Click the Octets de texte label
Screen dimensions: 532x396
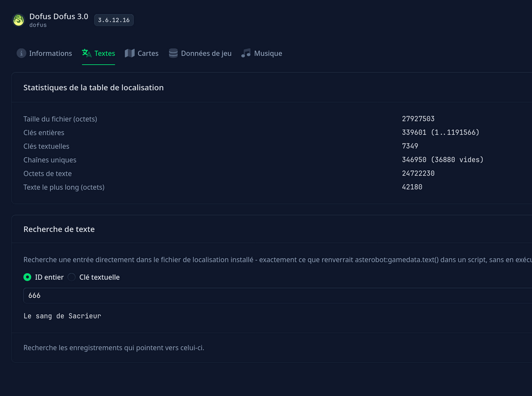(x=47, y=174)
